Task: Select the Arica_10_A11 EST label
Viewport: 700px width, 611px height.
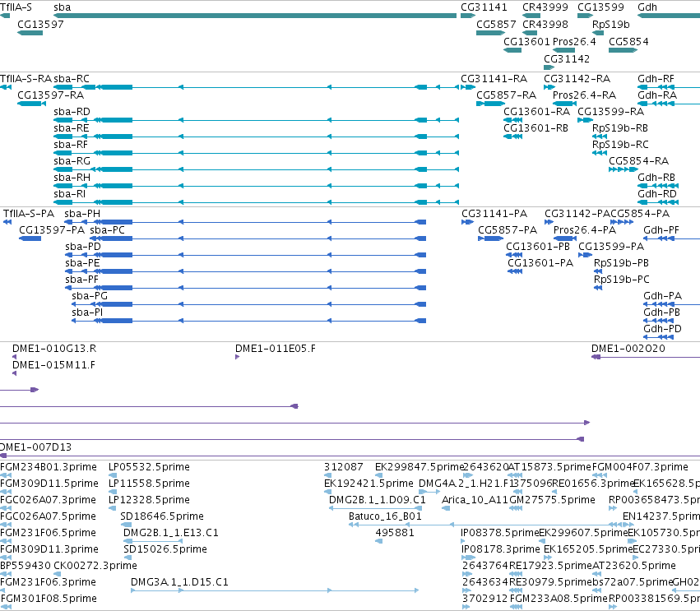Action: pyautogui.click(x=474, y=500)
